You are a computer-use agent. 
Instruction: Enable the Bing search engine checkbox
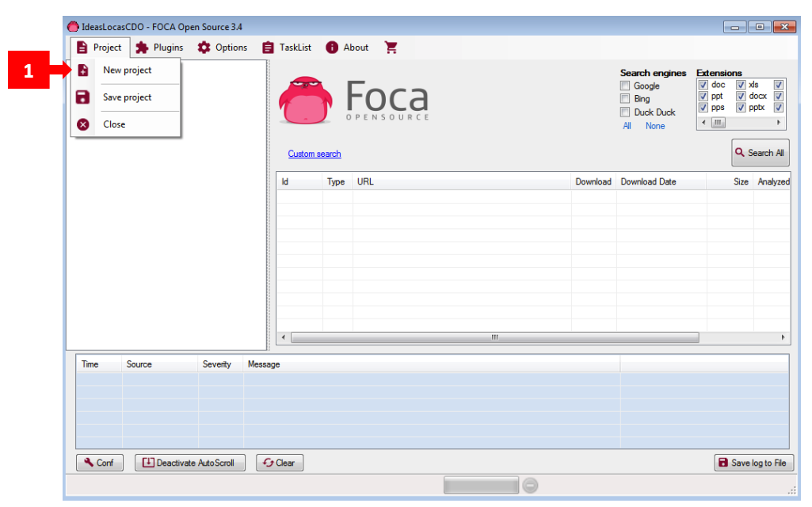pos(625,99)
